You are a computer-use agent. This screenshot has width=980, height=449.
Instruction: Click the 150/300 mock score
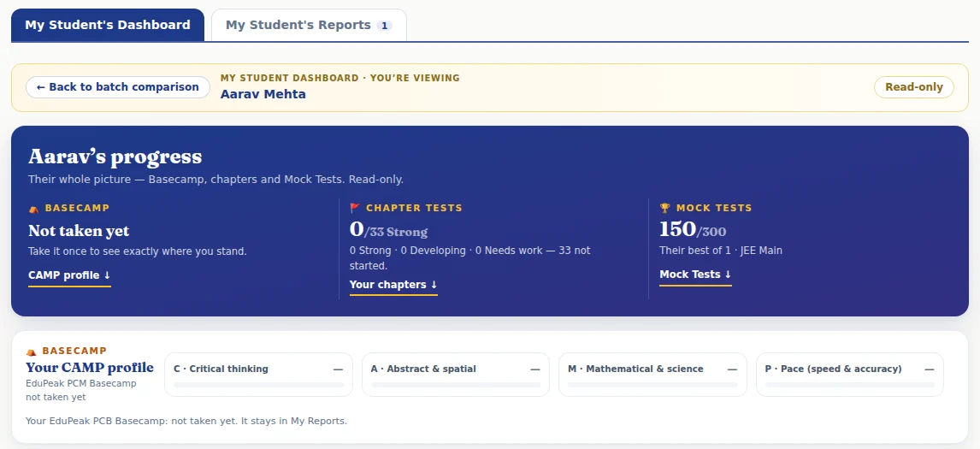click(x=693, y=230)
